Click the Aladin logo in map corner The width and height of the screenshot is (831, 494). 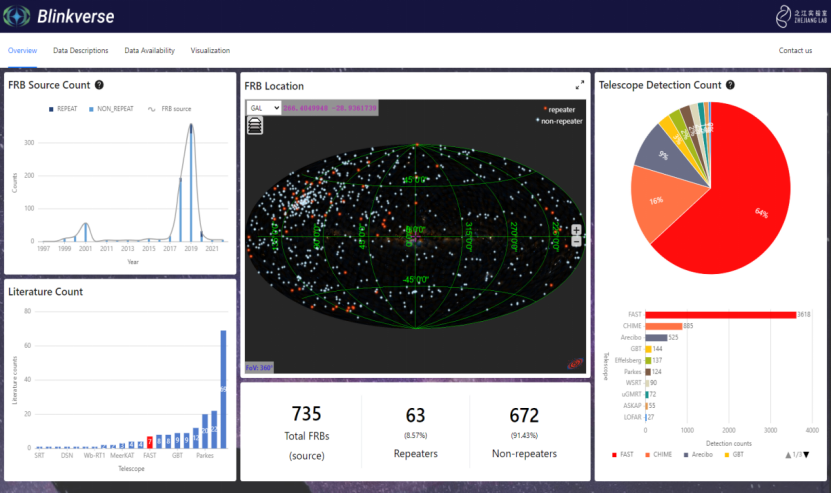pos(576,364)
